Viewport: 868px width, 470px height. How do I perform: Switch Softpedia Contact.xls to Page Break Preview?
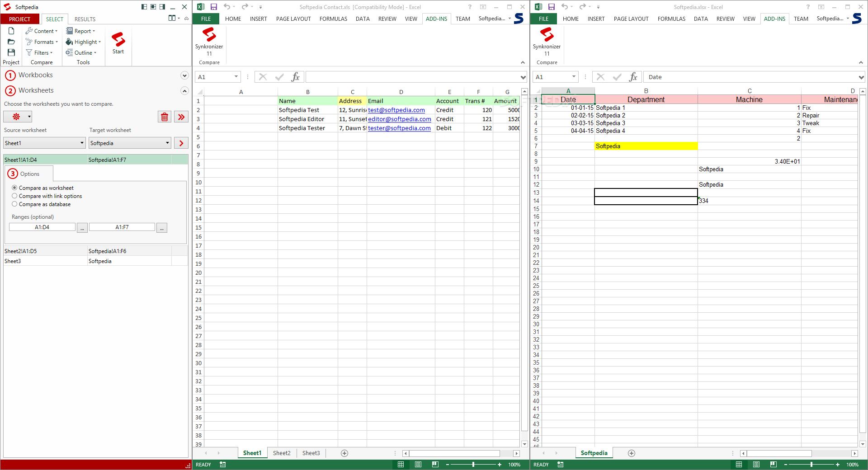coord(435,465)
